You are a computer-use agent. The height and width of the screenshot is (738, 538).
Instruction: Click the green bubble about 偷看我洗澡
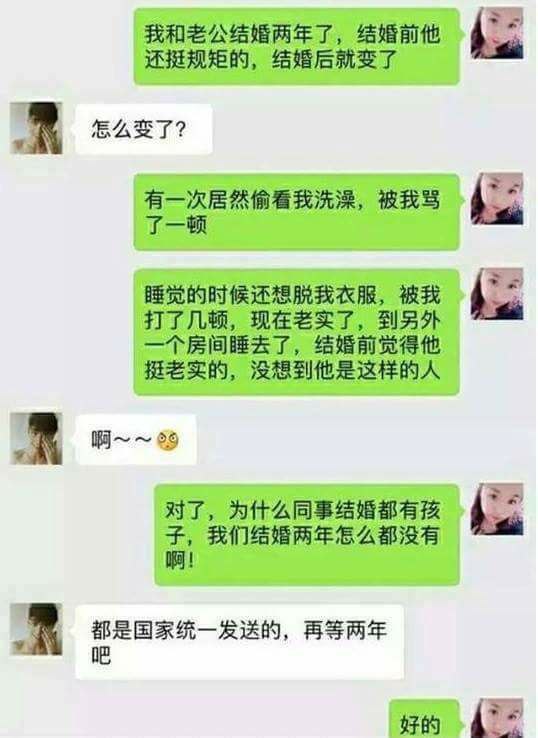pyautogui.click(x=297, y=212)
